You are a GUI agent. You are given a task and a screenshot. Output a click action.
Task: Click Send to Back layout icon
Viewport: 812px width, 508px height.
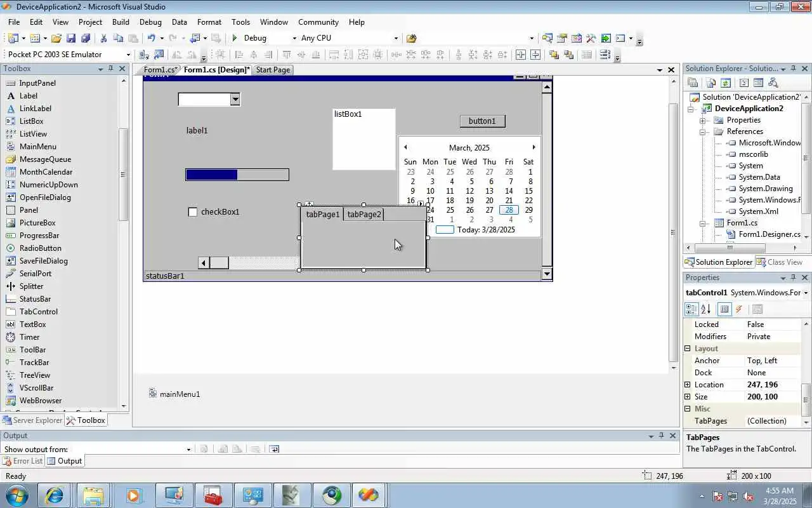(x=568, y=55)
